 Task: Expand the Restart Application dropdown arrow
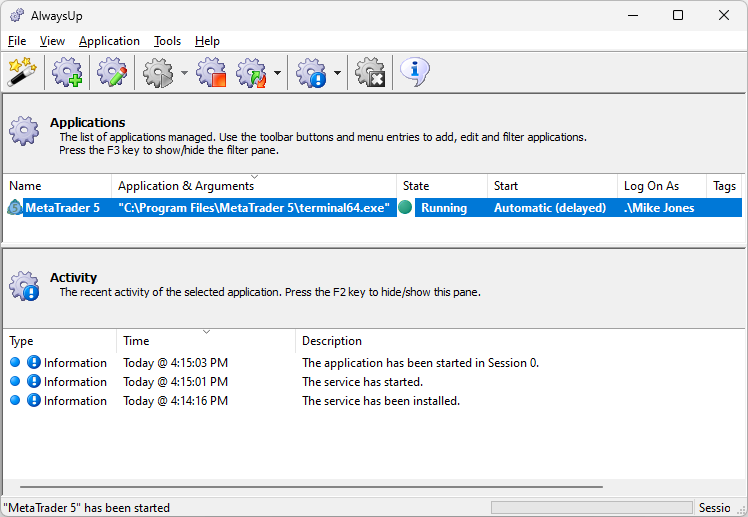(277, 72)
